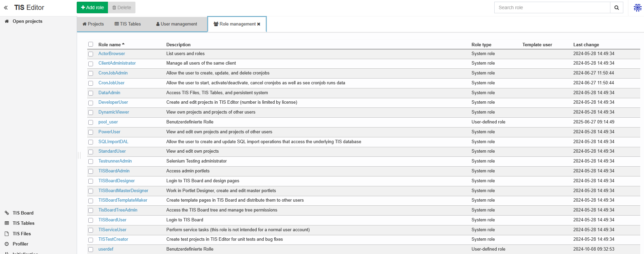The image size is (644, 254).
Task: Sort table by Role type header
Action: 481,45
